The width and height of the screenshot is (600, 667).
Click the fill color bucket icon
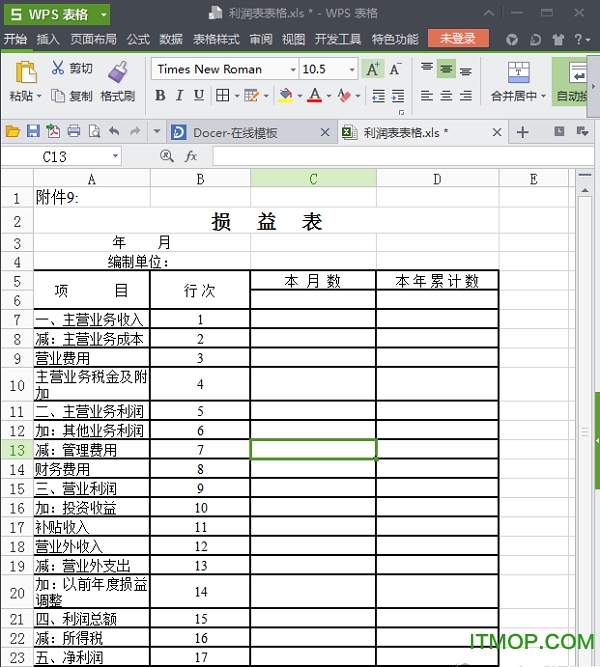(286, 95)
